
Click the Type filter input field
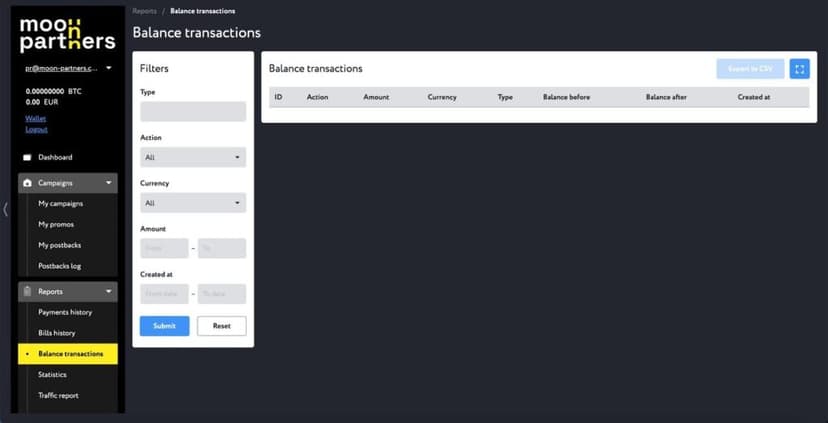193,111
